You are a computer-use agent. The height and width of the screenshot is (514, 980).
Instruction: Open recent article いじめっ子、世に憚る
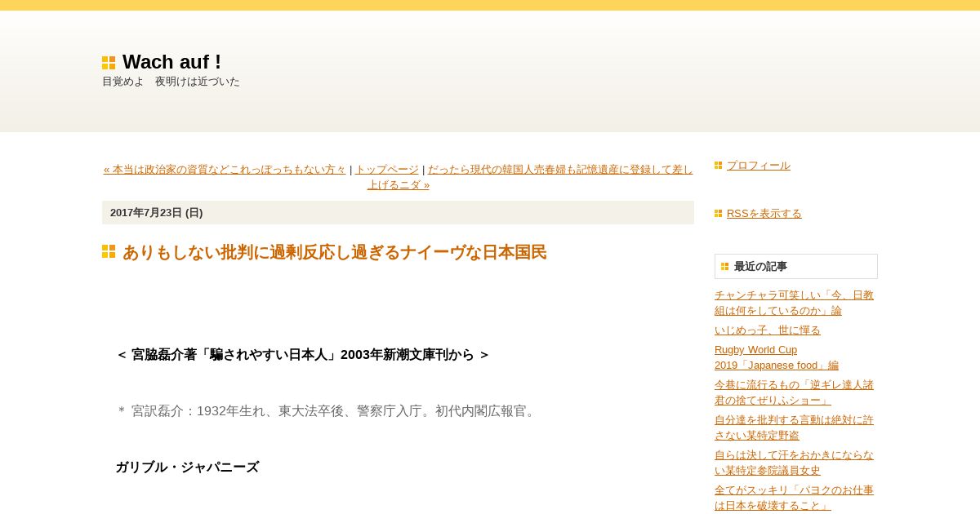pos(768,330)
